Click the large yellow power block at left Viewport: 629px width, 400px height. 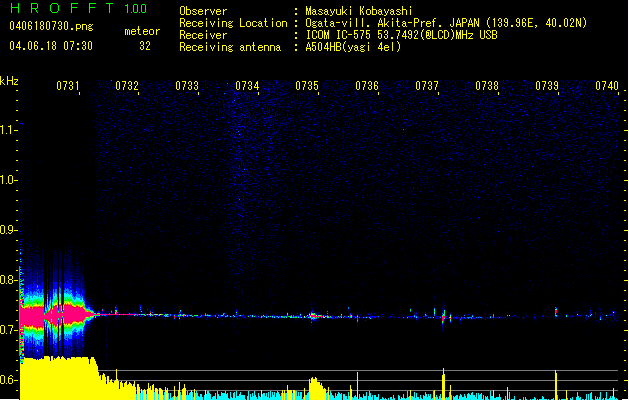point(59,378)
